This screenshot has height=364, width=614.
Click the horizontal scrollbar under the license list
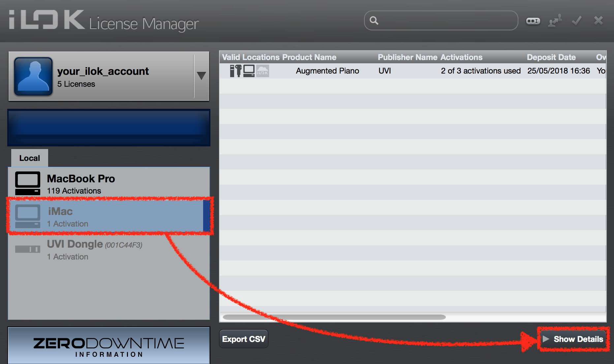pos(334,317)
